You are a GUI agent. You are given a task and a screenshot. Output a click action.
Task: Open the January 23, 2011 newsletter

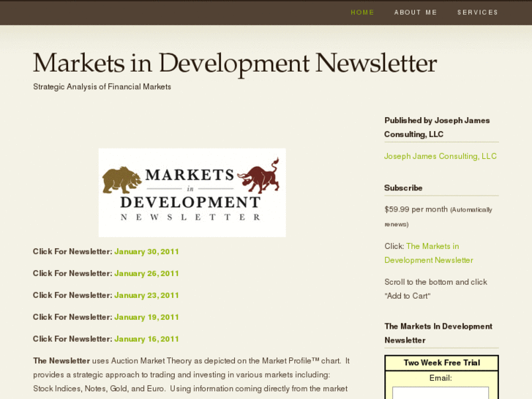coord(146,295)
